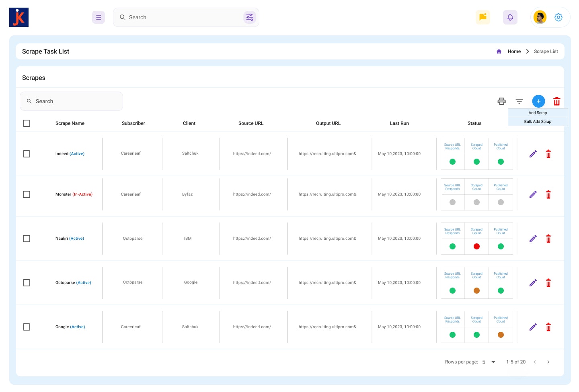Edit the Google scrape
The width and height of the screenshot is (579, 392).
pyautogui.click(x=533, y=327)
